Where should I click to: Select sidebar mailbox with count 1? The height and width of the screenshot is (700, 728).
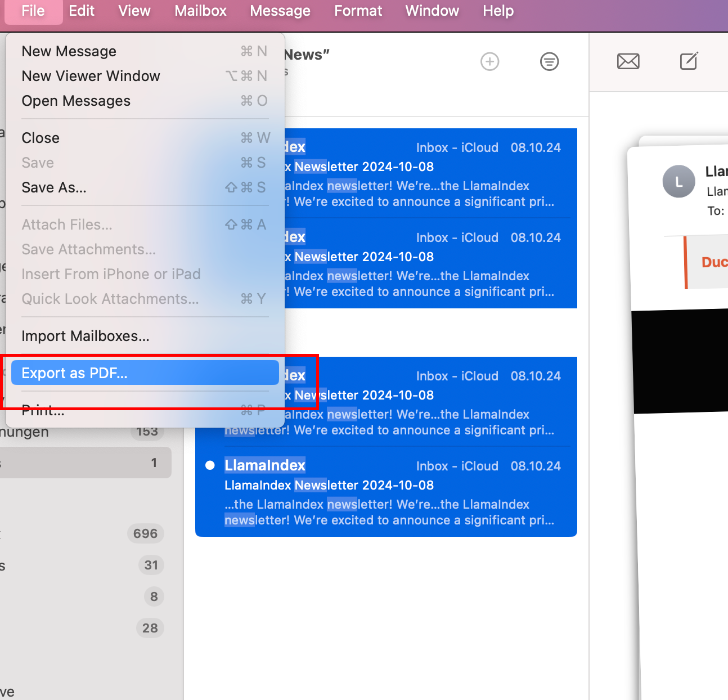click(x=86, y=463)
